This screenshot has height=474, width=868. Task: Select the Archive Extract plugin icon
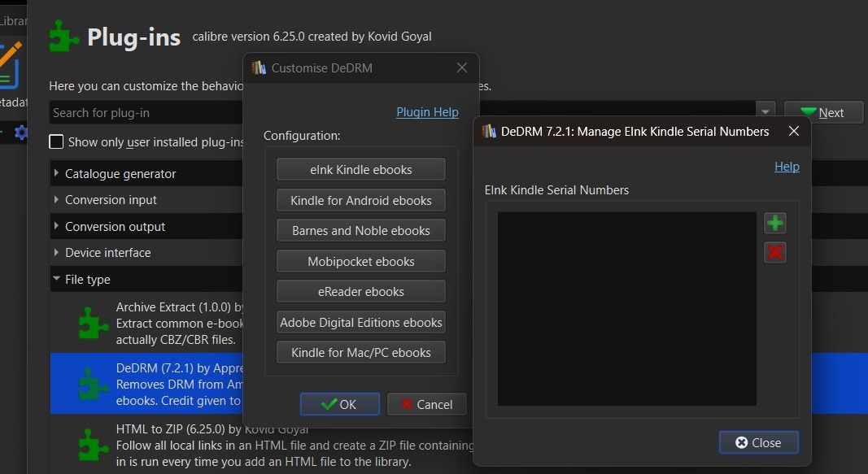(92, 322)
